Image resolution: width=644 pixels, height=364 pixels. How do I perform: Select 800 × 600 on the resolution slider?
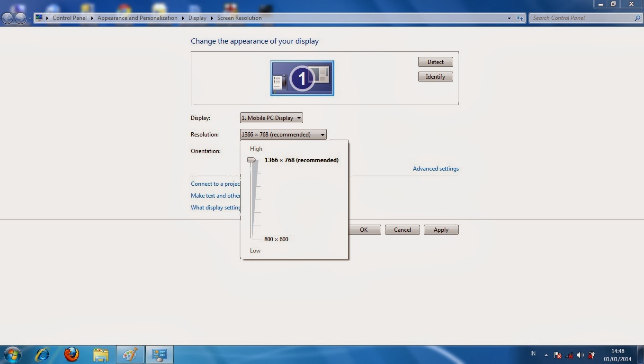(x=251, y=237)
